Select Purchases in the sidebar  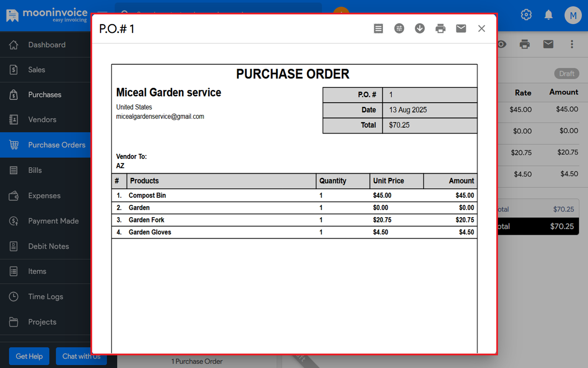click(x=45, y=95)
